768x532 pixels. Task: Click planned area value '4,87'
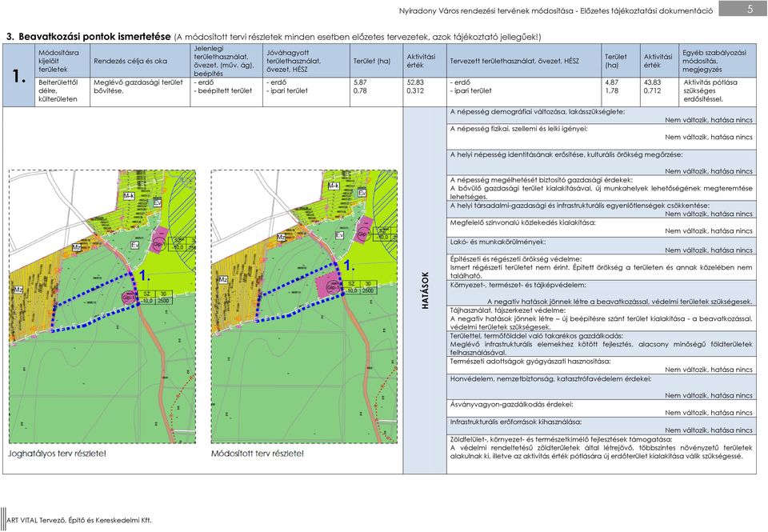[612, 82]
